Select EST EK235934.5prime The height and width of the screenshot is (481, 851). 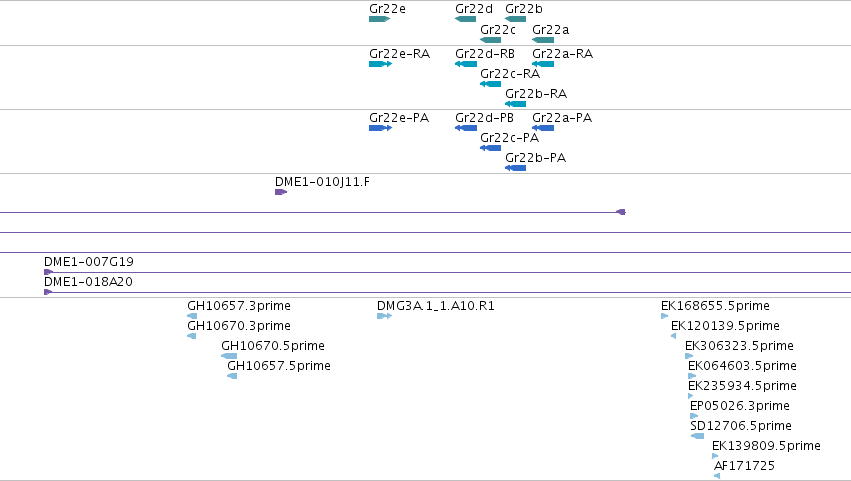(x=691, y=396)
